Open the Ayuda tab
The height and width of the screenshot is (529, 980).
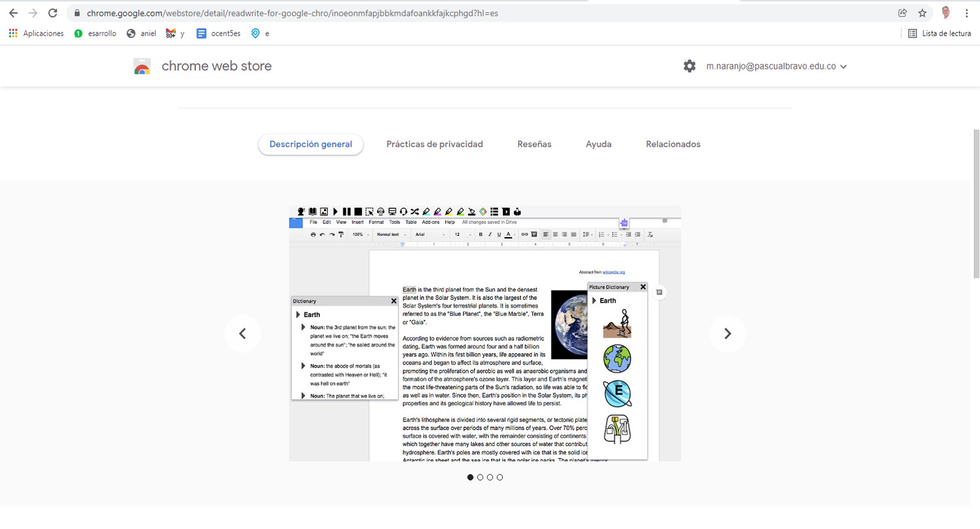pyautogui.click(x=599, y=144)
